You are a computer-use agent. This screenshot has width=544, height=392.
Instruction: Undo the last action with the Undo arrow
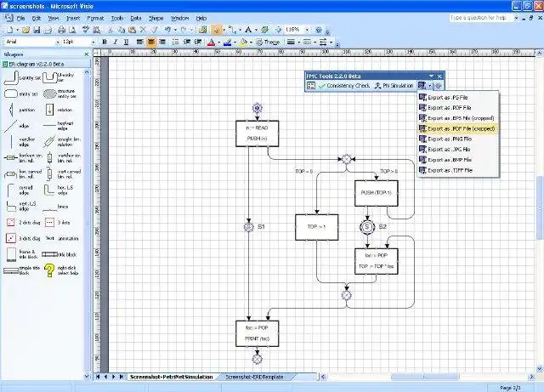[x=168, y=31]
